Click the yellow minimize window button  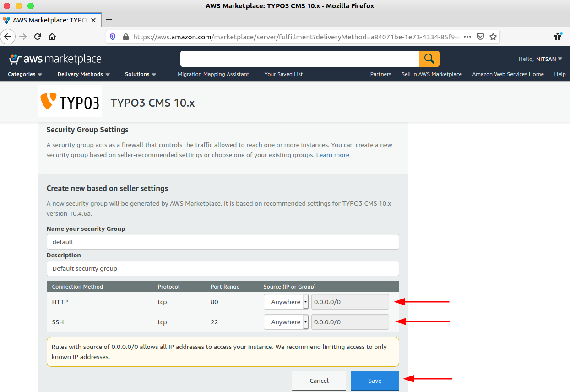click(19, 6)
